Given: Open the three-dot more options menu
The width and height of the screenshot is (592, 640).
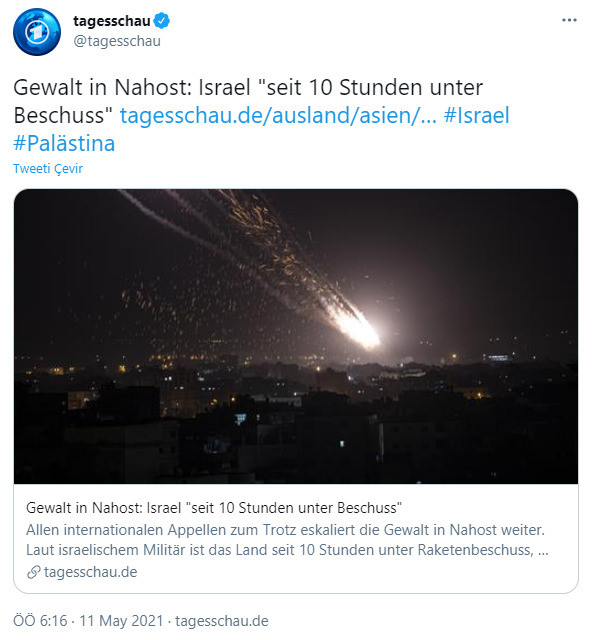Looking at the screenshot, I should [x=569, y=20].
